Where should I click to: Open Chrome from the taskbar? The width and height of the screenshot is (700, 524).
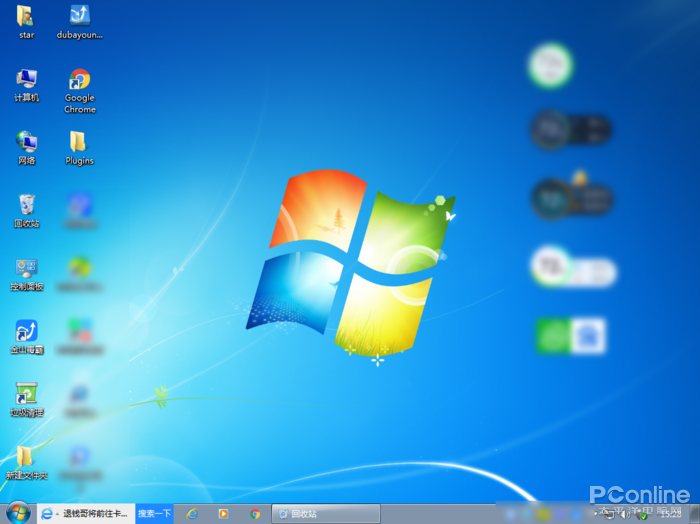click(x=255, y=514)
